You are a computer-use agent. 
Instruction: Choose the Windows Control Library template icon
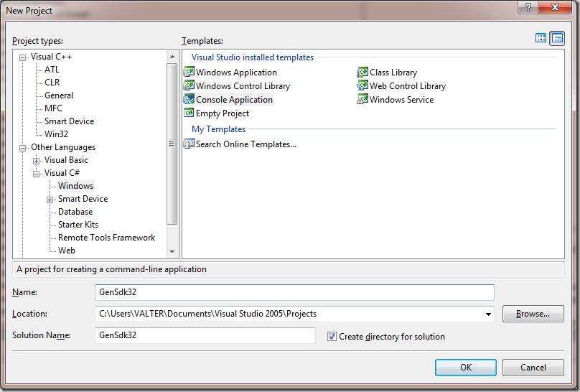coord(190,86)
